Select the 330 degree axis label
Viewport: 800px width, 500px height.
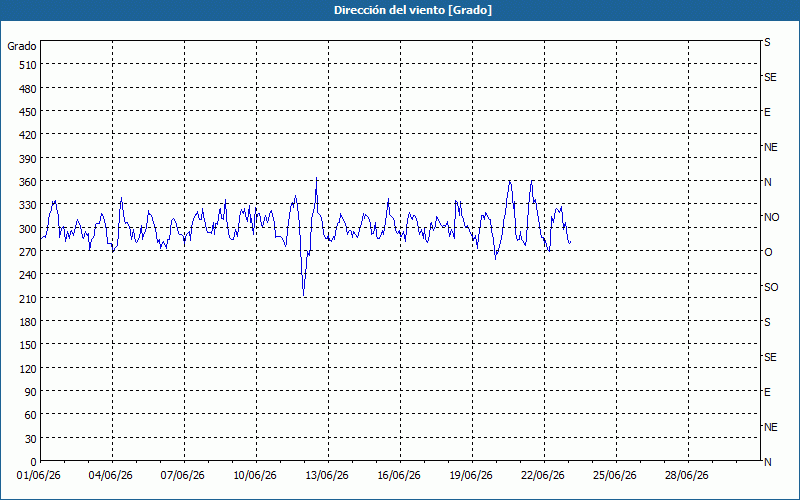(28, 205)
